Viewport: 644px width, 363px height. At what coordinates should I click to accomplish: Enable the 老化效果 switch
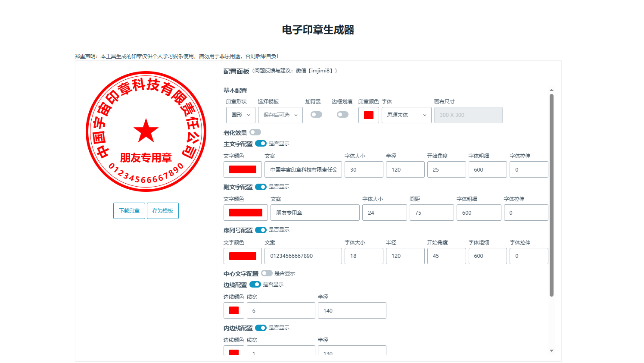coord(255,132)
